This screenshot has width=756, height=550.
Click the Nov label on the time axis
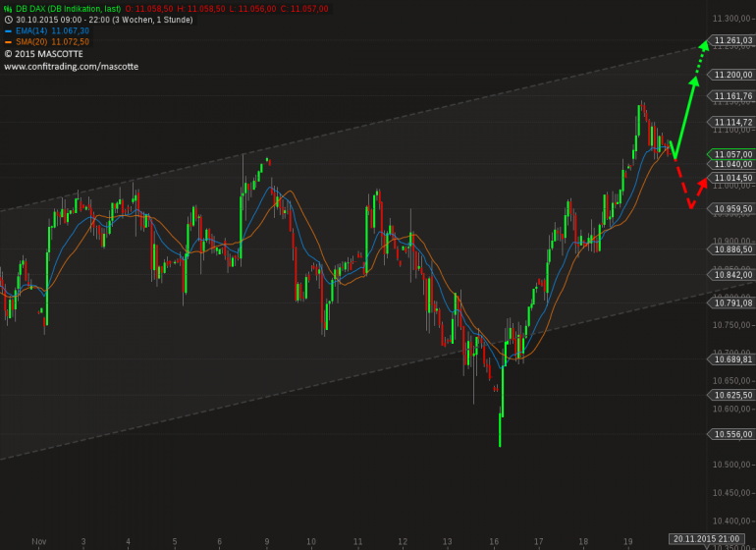point(39,541)
